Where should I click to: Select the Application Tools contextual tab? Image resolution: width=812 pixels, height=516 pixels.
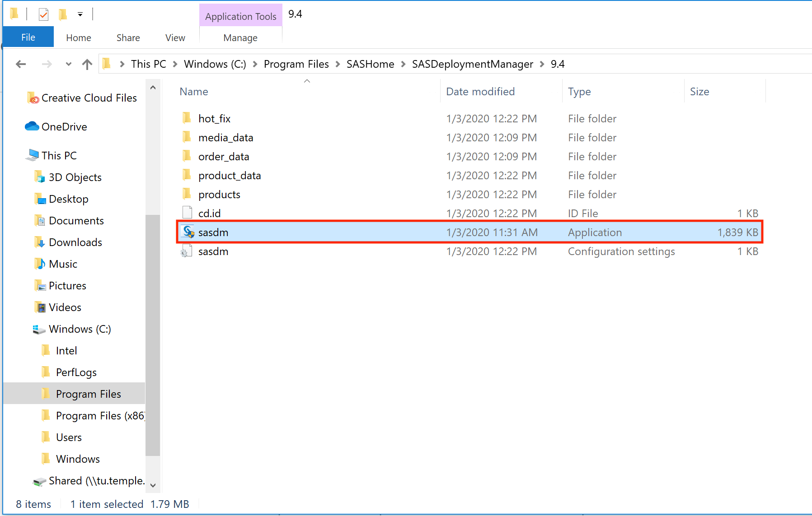coord(240,16)
